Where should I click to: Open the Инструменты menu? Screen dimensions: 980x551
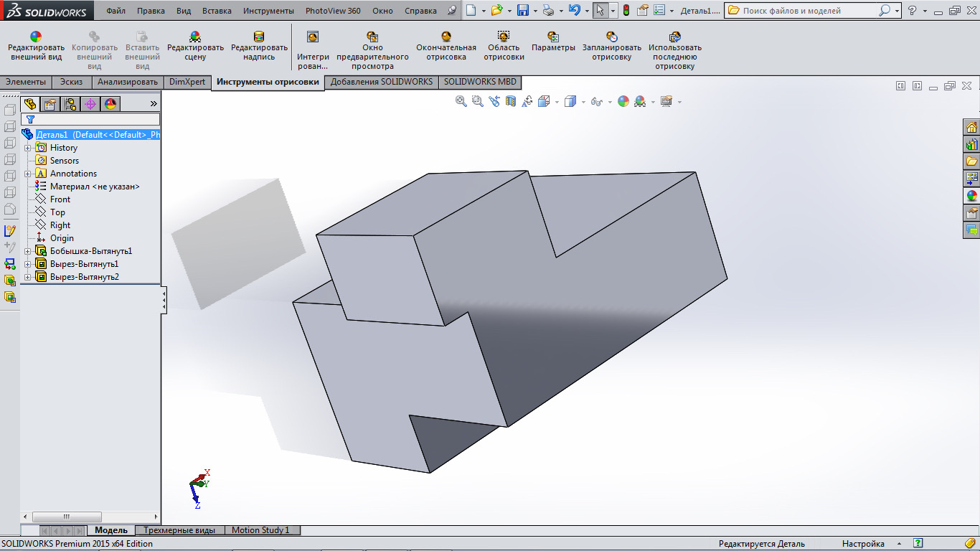(268, 11)
